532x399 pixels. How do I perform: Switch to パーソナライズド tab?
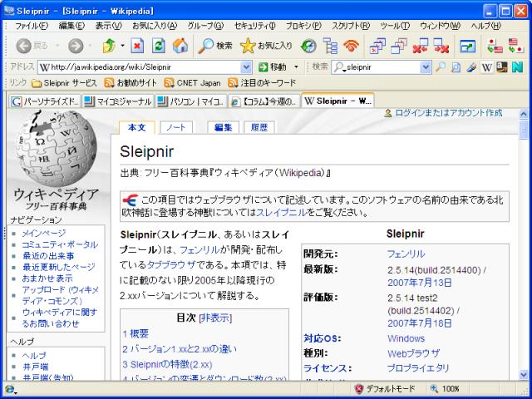tap(45, 101)
